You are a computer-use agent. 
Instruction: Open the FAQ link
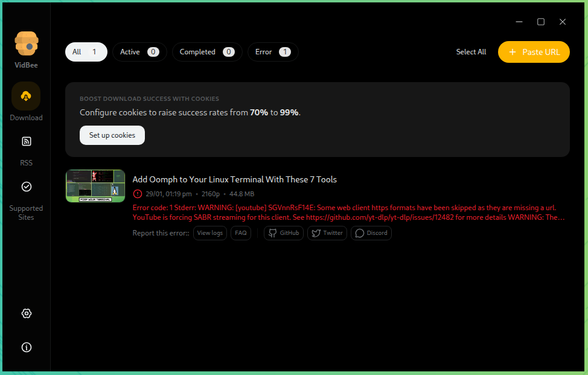tap(241, 233)
